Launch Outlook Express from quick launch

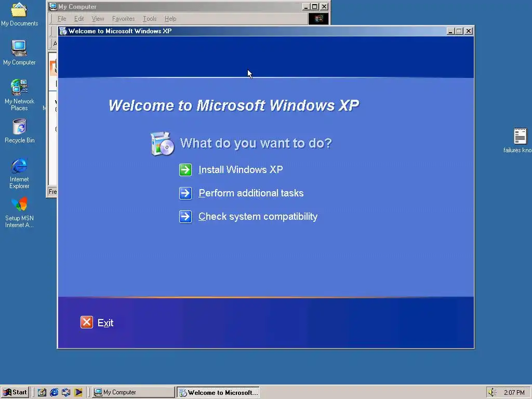pos(66,392)
